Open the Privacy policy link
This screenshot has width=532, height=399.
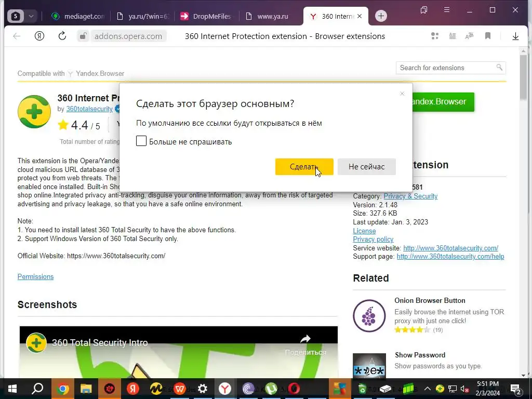pyautogui.click(x=373, y=239)
